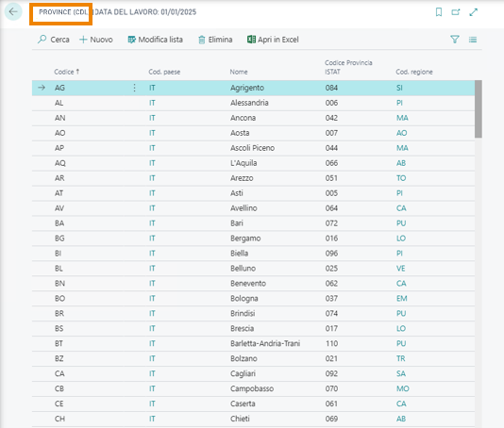504x428 pixels.
Task: Click the bookmark icon
Action: click(439, 12)
